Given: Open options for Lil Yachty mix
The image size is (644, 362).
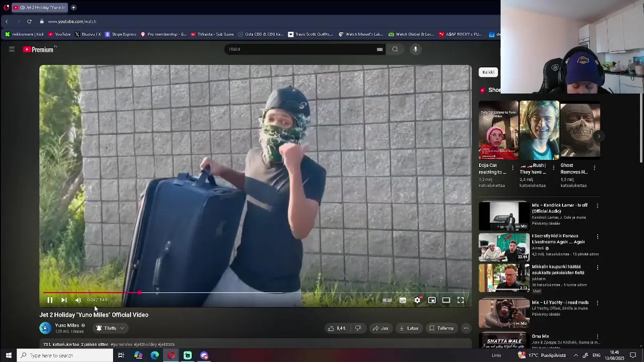Looking at the screenshot, I should tap(597, 303).
